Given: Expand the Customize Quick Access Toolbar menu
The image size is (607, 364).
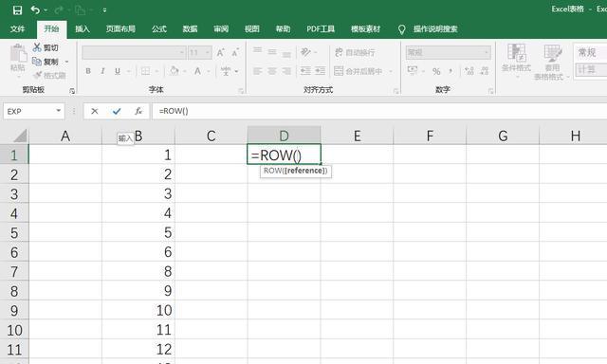Looking at the screenshot, I should point(104,10).
